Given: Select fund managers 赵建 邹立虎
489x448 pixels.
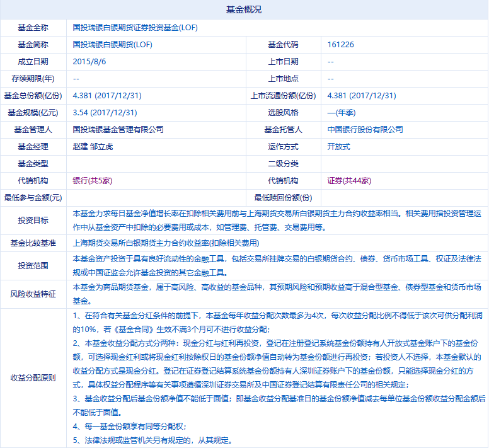Looking at the screenshot, I should [x=93, y=147].
